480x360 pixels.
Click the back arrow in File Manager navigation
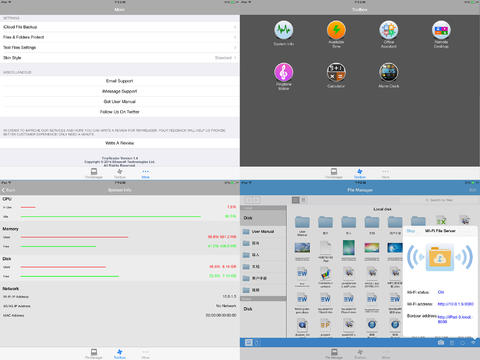249,200
